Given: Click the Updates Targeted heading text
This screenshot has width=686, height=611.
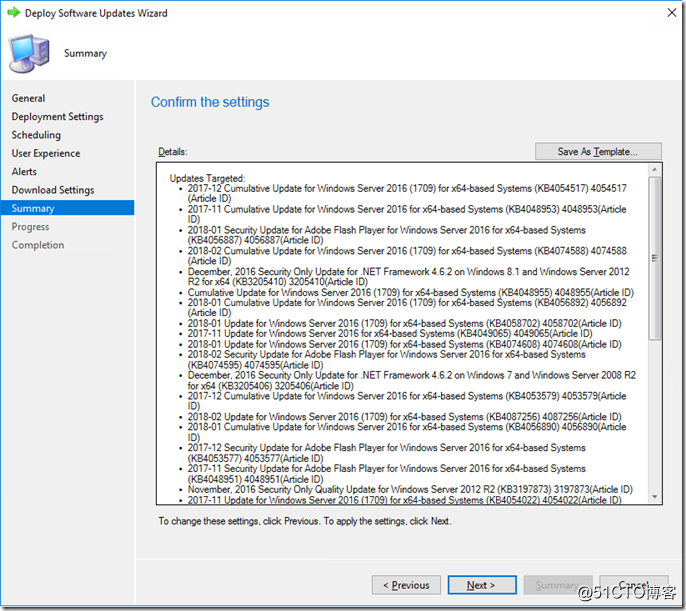Looking at the screenshot, I should 207,178.
